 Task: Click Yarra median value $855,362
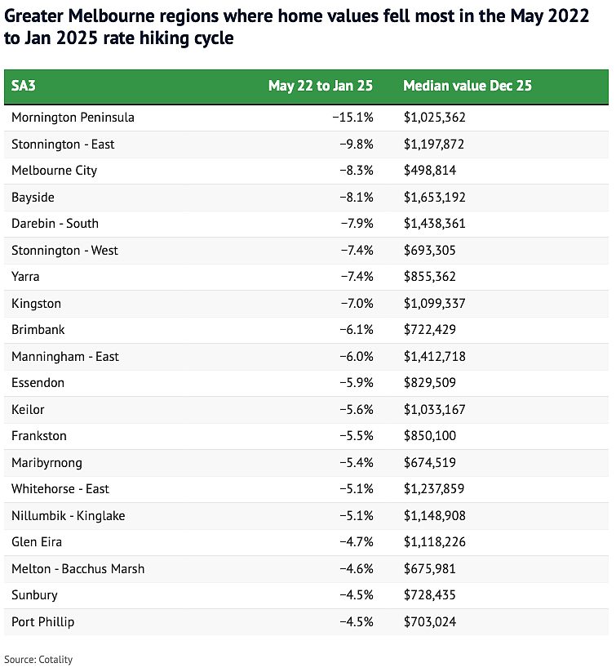pos(430,277)
